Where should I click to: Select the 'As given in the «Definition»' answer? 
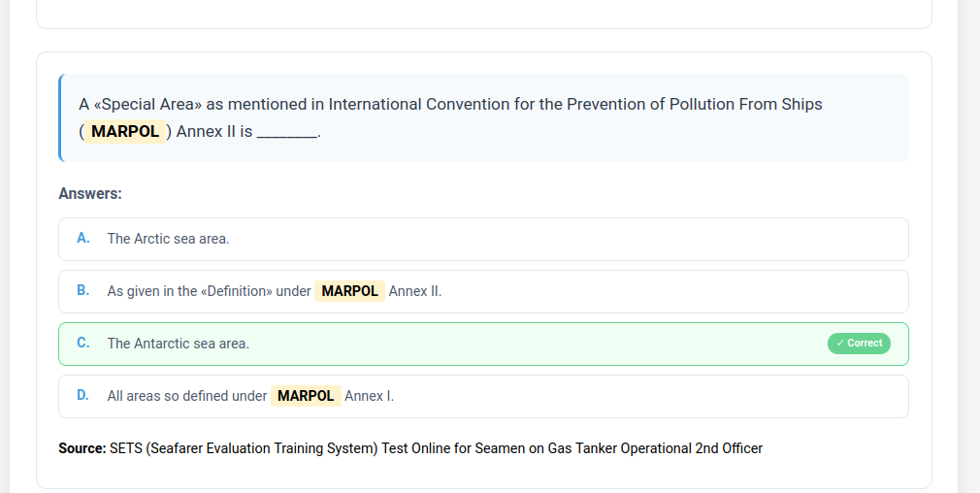point(209,291)
